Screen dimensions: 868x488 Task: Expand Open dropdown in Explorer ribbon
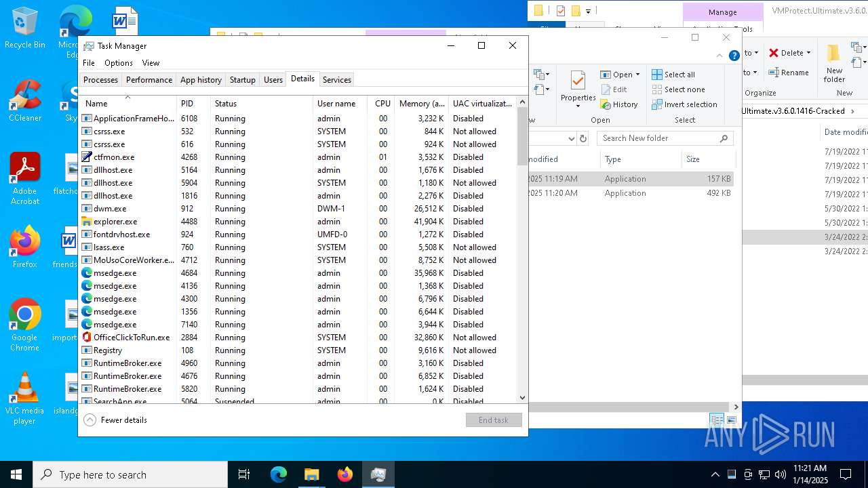click(x=637, y=75)
